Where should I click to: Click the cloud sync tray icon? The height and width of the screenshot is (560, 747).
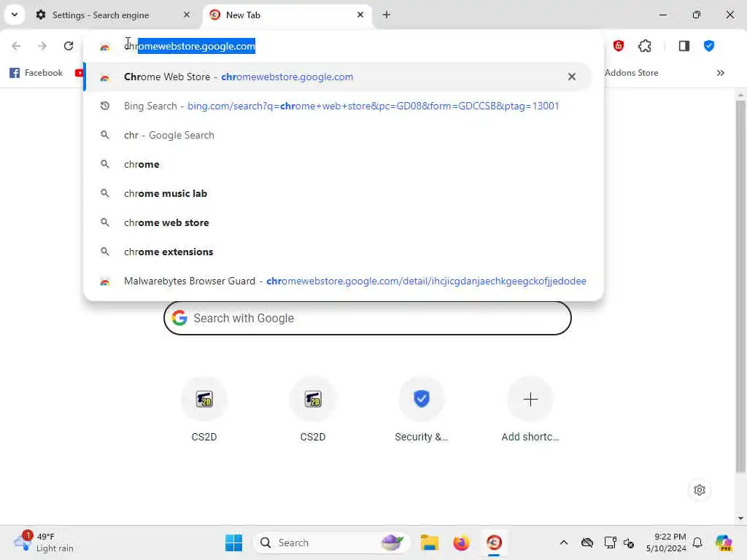(x=587, y=542)
